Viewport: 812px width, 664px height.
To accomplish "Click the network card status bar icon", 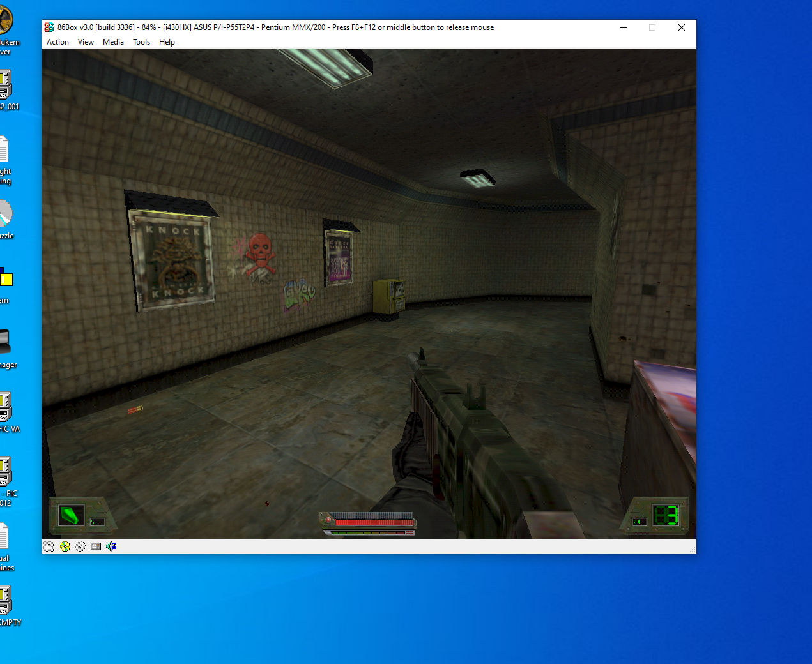I will click(96, 547).
